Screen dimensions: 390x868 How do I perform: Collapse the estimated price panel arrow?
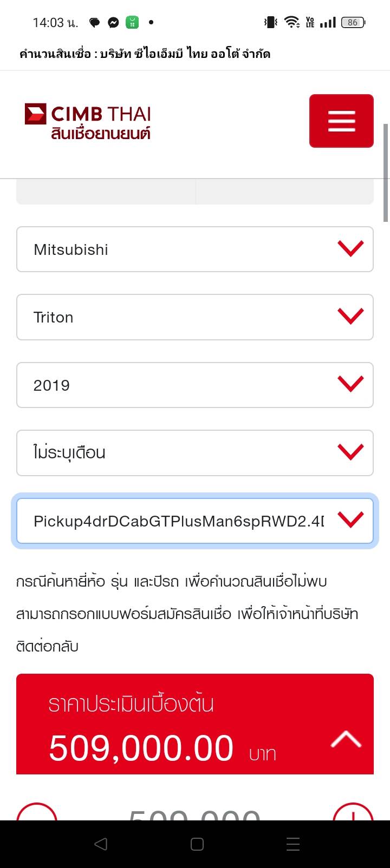[x=346, y=739]
